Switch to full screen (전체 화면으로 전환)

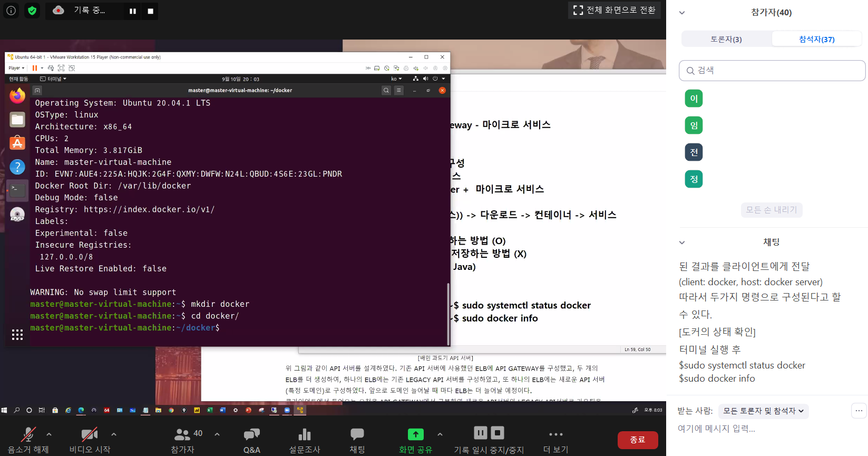(615, 10)
